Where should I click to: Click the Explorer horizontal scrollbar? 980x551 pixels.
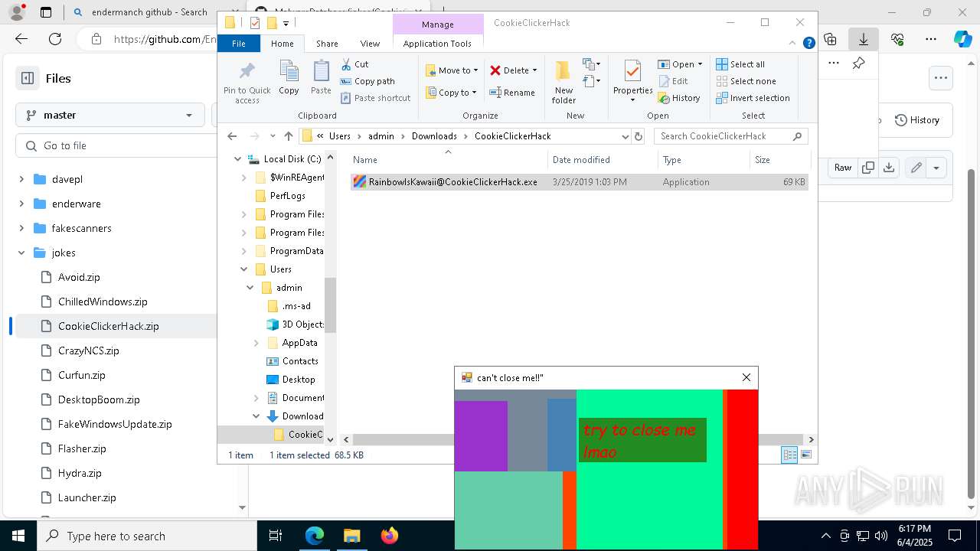click(x=578, y=439)
